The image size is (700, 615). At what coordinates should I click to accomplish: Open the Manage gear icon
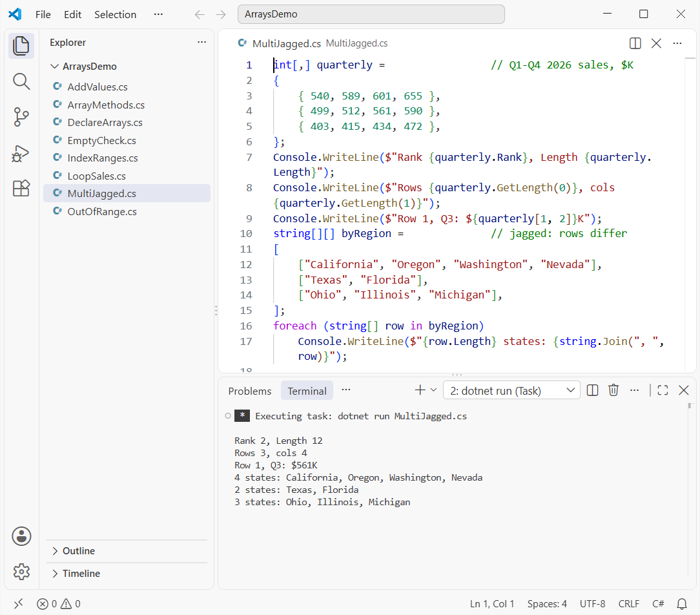(x=21, y=571)
